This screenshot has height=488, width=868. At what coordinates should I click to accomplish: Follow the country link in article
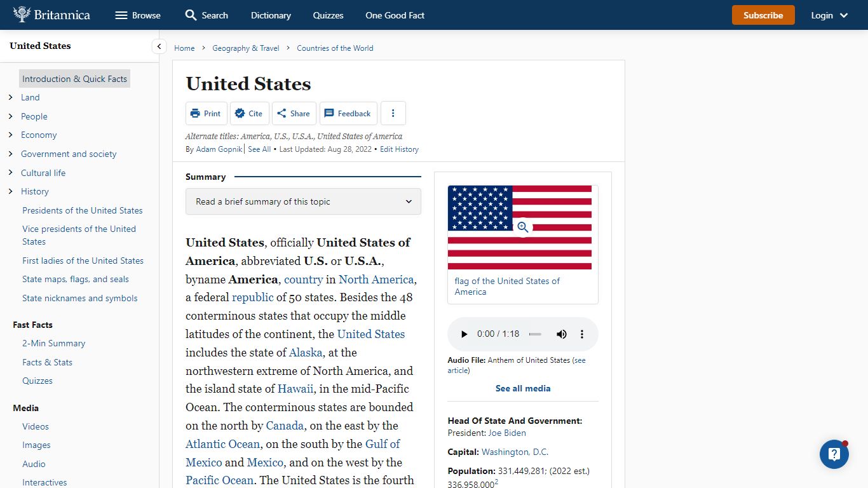[x=303, y=279]
